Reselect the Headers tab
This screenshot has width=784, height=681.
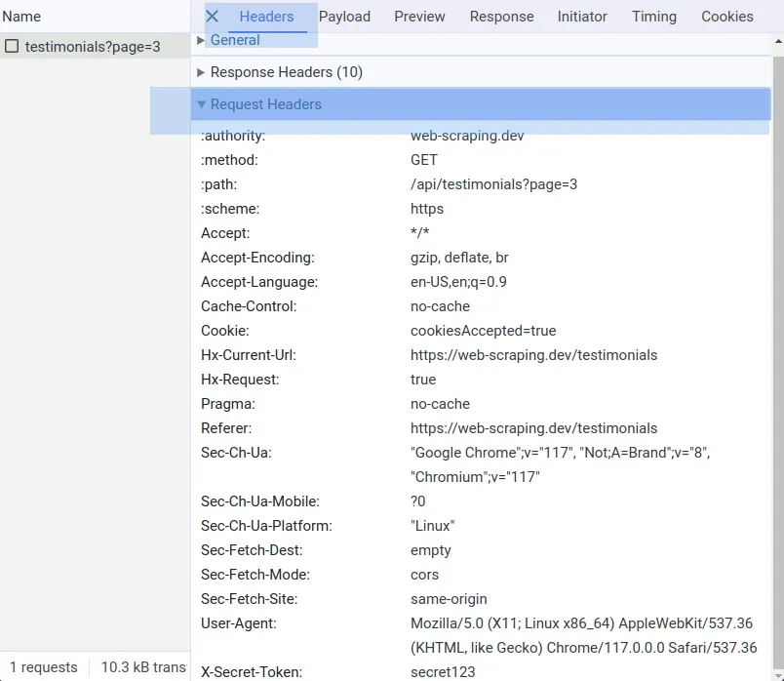pyautogui.click(x=267, y=17)
